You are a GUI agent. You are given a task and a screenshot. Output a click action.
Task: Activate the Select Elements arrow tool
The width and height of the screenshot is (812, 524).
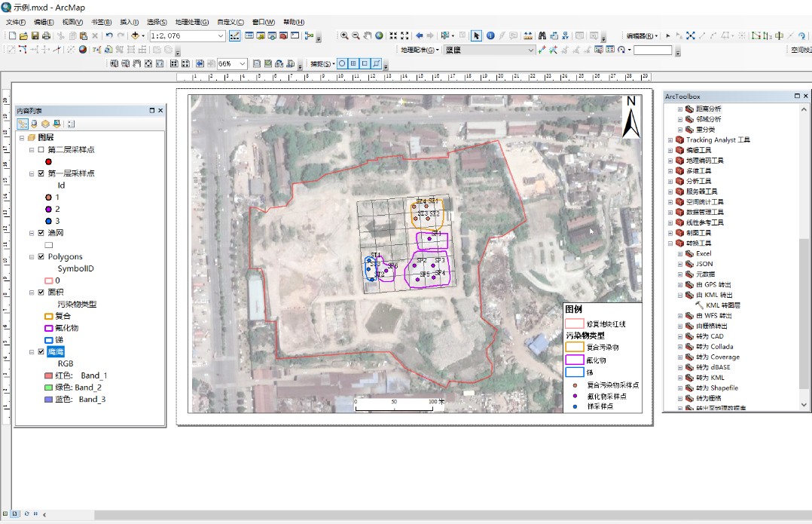[x=476, y=35]
